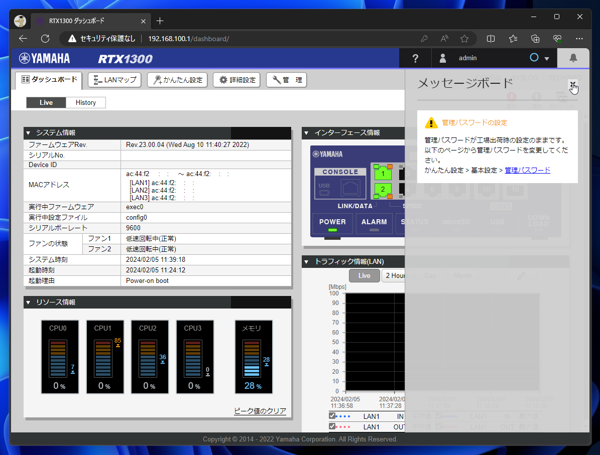Click the read aloud icon
This screenshot has height=455, width=600.
[444, 39]
